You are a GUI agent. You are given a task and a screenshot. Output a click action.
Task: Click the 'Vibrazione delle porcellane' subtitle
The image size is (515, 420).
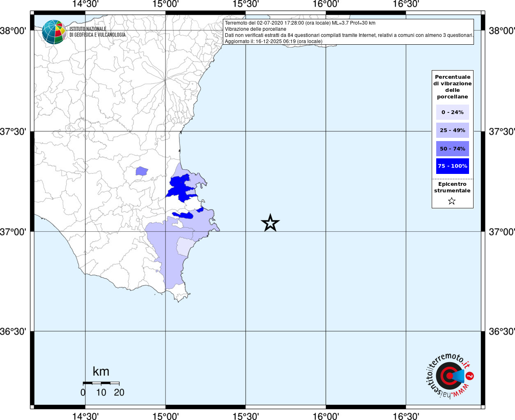pyautogui.click(x=256, y=29)
